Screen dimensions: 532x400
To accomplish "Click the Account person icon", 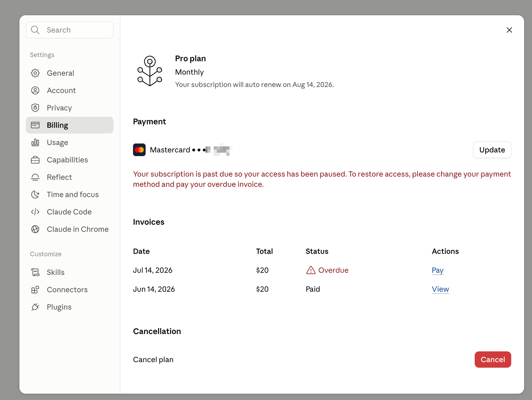I will (35, 90).
